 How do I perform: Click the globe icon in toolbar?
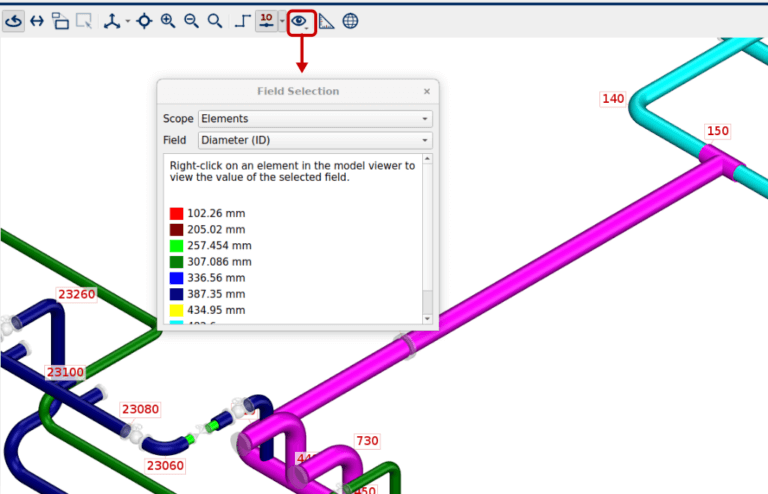click(350, 21)
